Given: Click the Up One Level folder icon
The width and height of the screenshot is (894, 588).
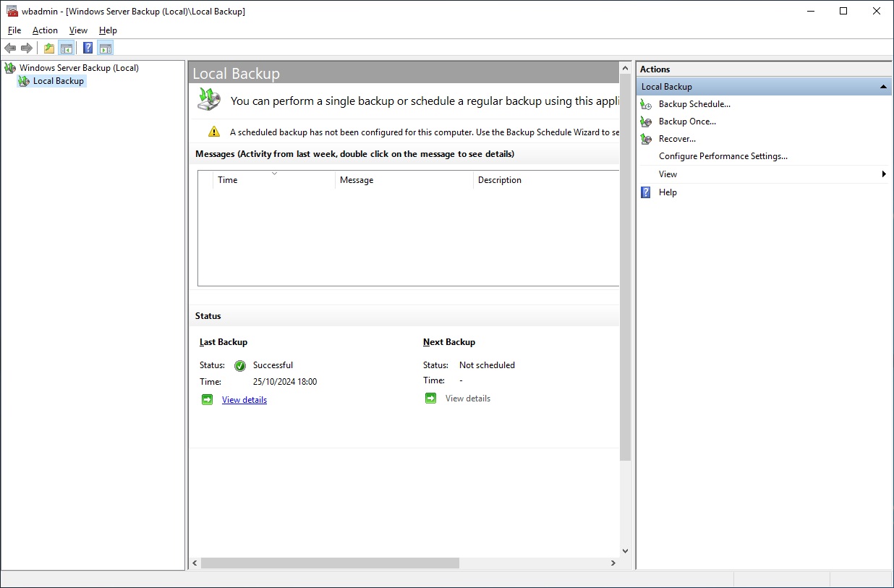Looking at the screenshot, I should coord(48,48).
